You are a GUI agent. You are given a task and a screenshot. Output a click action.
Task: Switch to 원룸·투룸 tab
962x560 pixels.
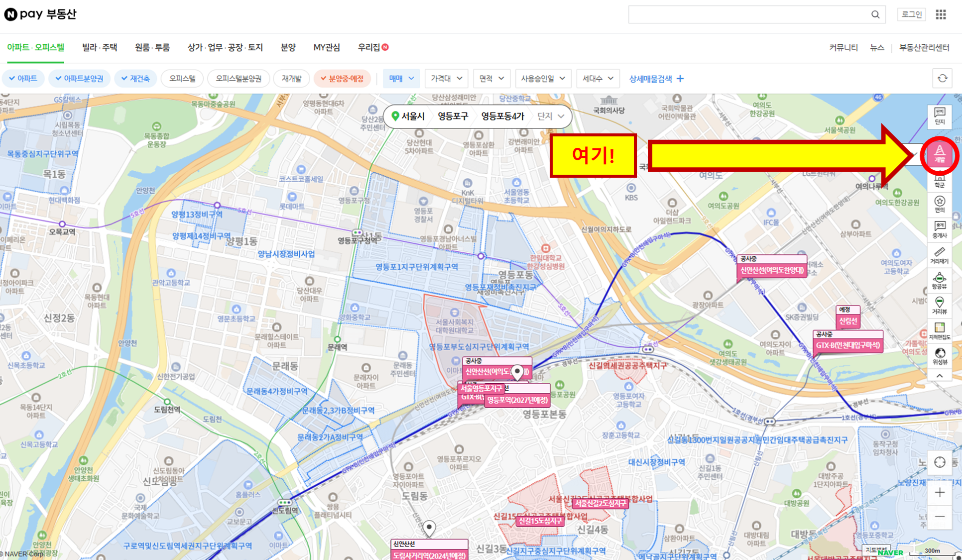click(152, 48)
